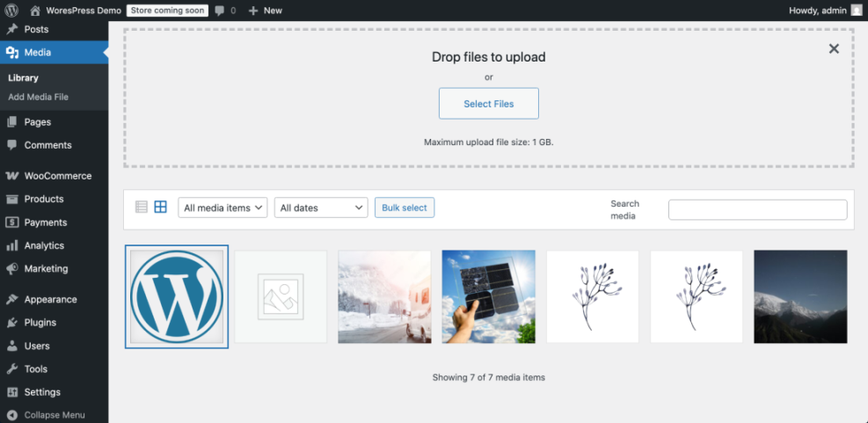Open the snowy mountain photo thumbnail
Viewport: 868px width, 423px height.
pos(800,297)
